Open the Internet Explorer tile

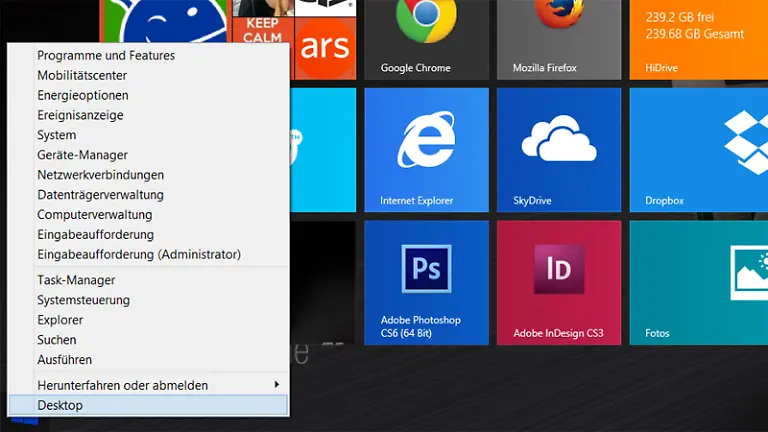(426, 149)
